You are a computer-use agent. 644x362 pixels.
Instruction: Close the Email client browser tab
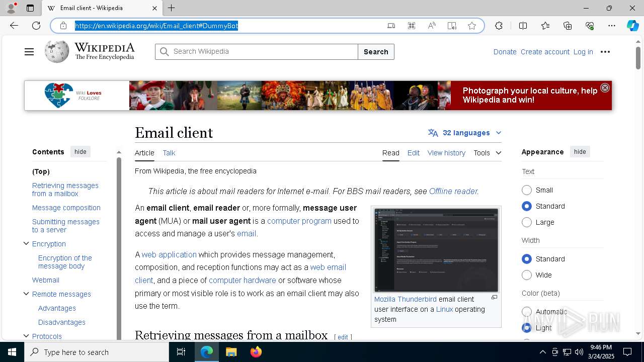154,8
